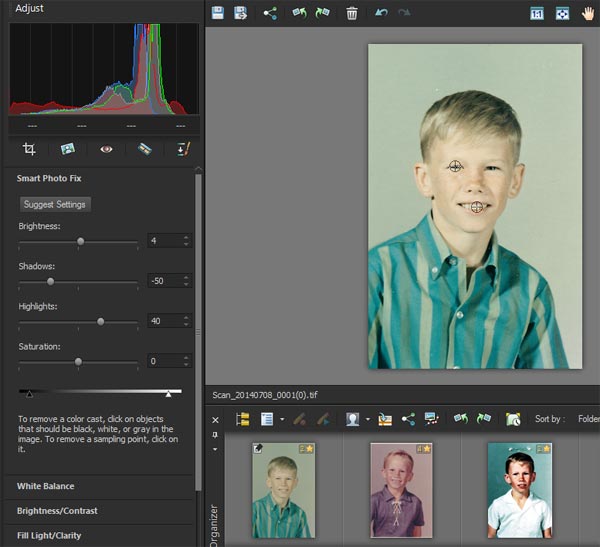Rotate right using Organizer toolbar icon
The height and width of the screenshot is (547, 600).
click(484, 419)
